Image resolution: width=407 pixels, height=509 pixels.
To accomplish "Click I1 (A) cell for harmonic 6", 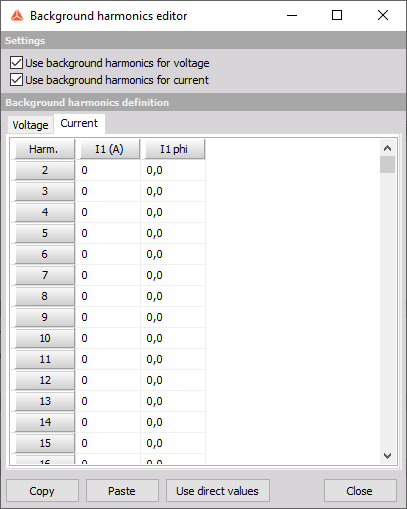I will tap(108, 254).
